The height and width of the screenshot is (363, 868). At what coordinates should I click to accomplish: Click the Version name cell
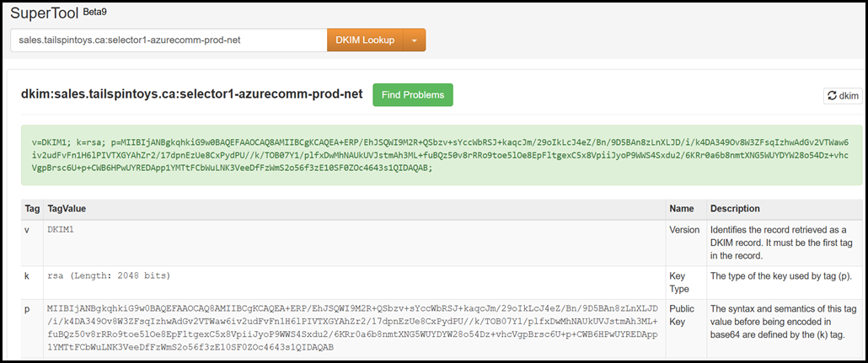pos(684,229)
